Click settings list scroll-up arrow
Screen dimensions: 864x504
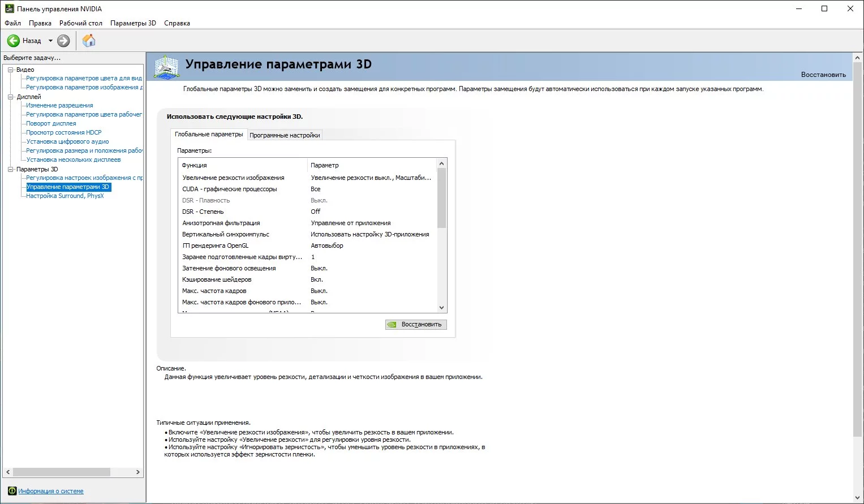coord(442,163)
